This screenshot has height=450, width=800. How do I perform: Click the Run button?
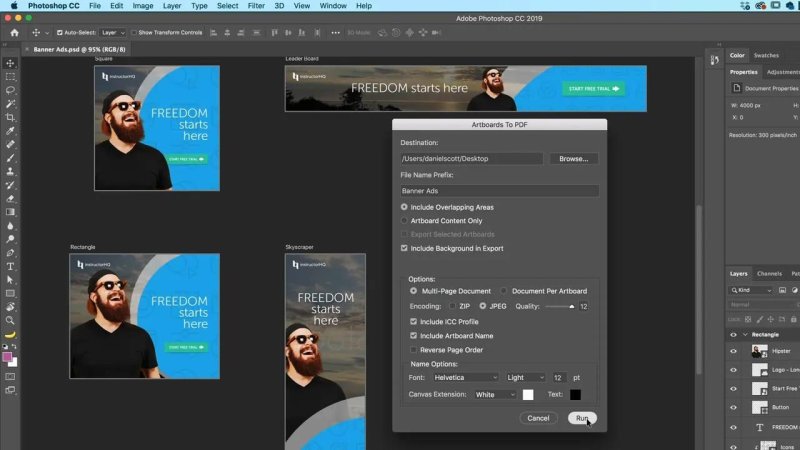click(582, 418)
